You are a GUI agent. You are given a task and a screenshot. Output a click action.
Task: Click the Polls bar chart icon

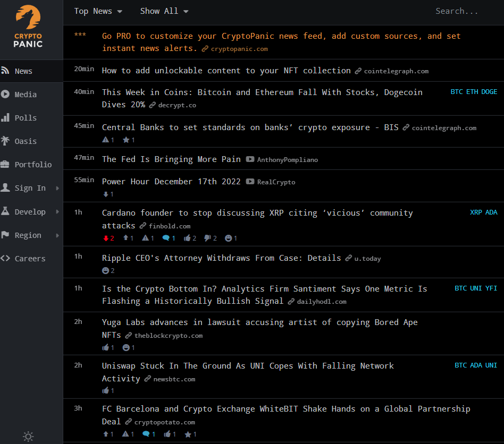point(5,117)
